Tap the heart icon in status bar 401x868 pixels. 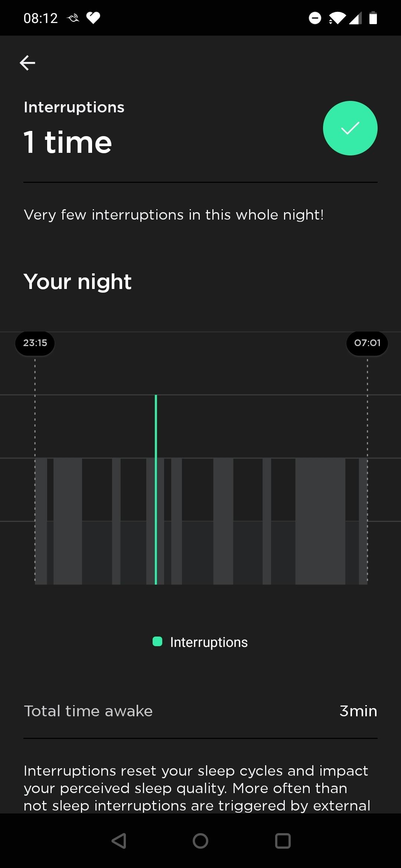[93, 17]
